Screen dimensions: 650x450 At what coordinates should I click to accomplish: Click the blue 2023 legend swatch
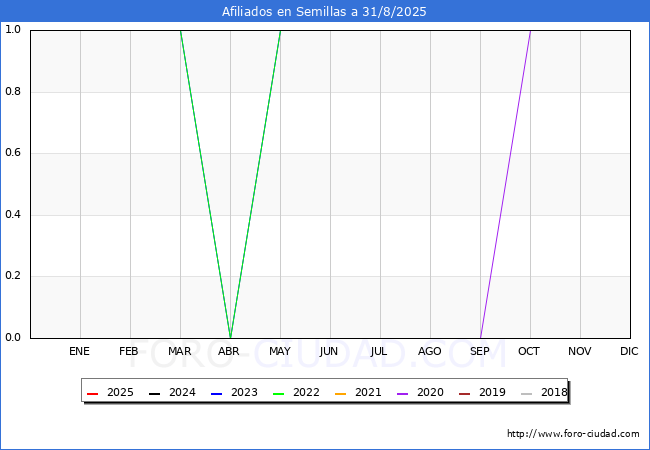[x=216, y=394]
